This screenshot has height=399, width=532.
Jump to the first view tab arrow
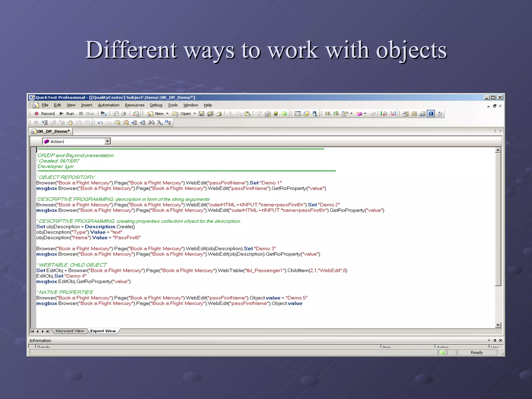coord(32,331)
